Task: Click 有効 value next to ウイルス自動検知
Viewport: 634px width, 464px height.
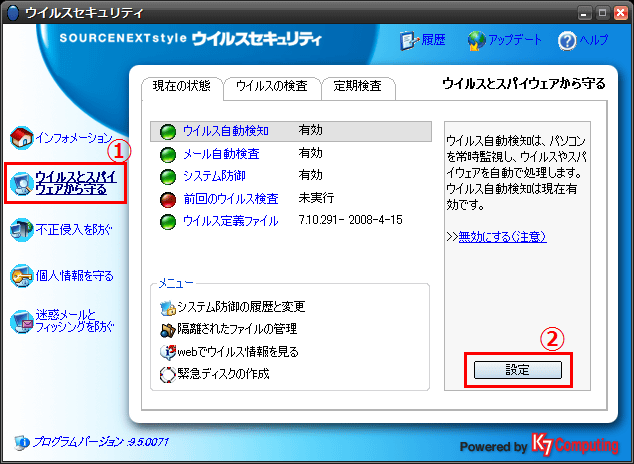Action: (x=311, y=130)
